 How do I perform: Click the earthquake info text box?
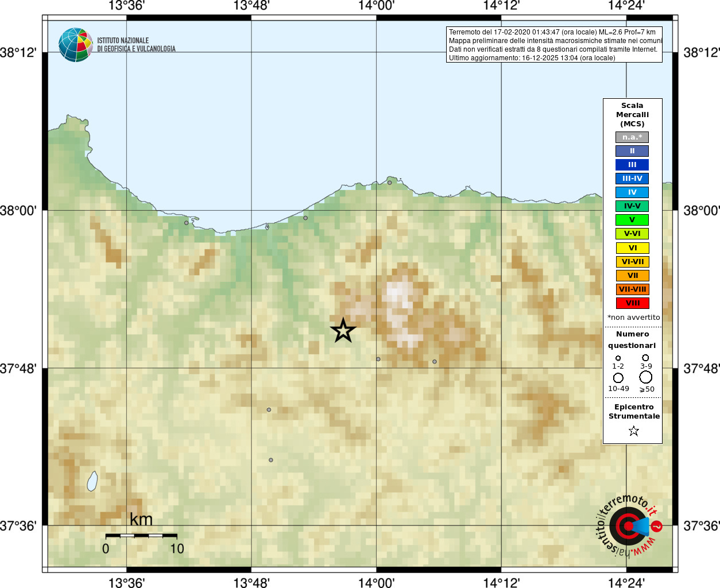554,45
